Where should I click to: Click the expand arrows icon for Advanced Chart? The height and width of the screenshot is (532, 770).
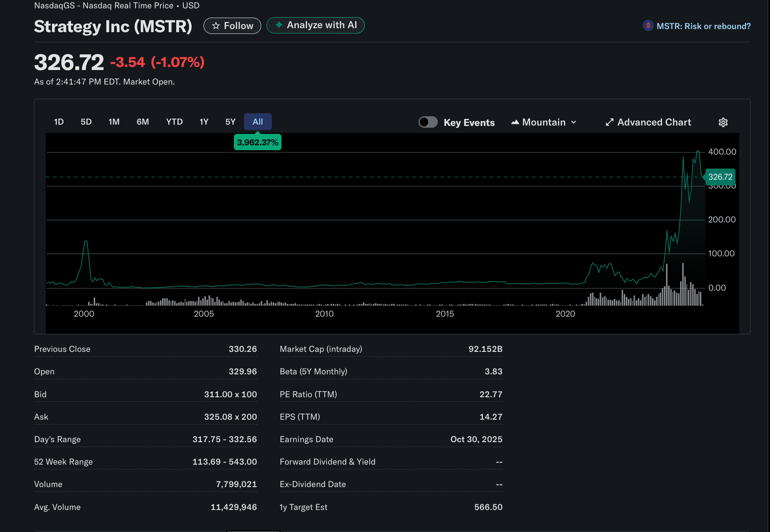point(609,122)
